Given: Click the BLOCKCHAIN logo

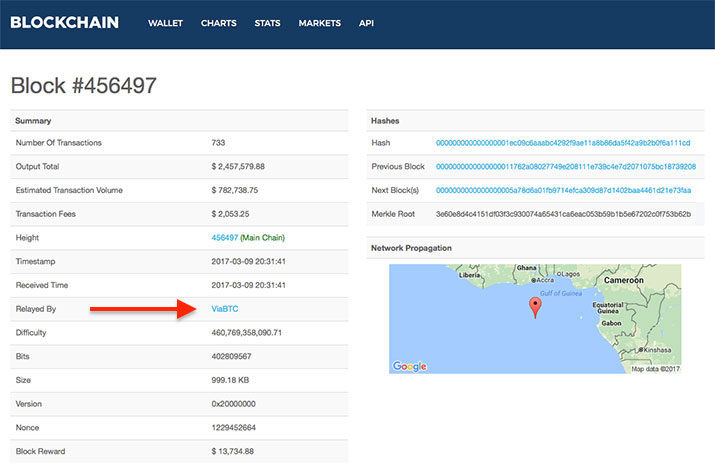Looking at the screenshot, I should click(64, 22).
